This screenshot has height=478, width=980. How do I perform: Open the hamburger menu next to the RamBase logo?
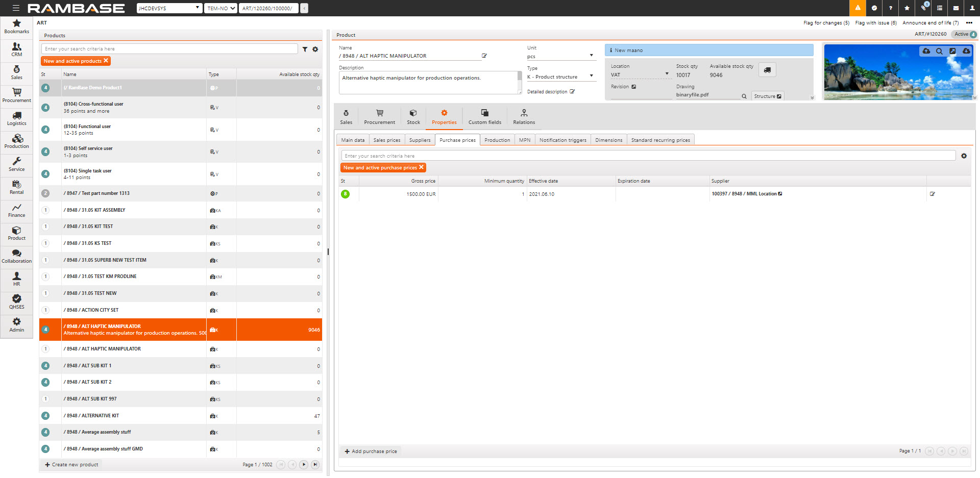(x=16, y=8)
